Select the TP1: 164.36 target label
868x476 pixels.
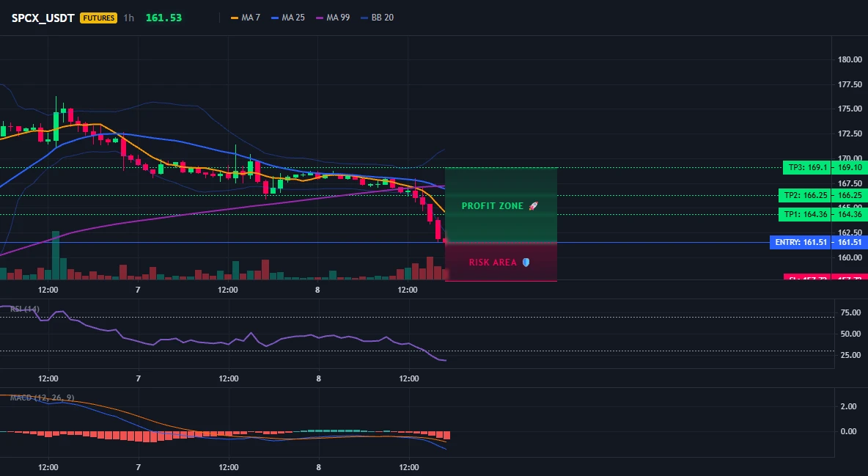[805, 214]
